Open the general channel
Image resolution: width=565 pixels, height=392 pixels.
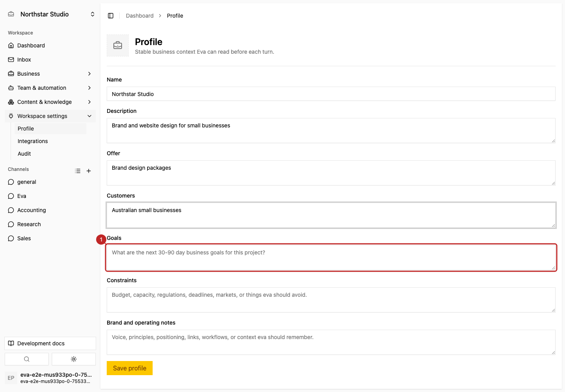point(50,182)
